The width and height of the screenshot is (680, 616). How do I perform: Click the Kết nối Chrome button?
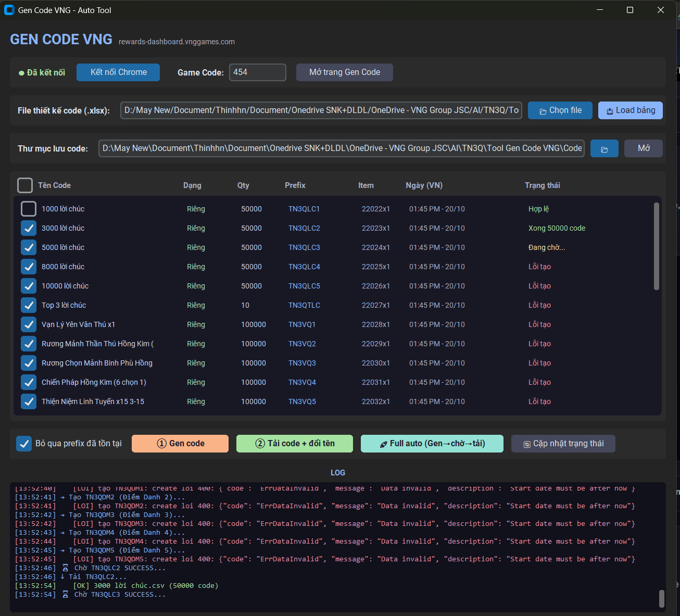click(x=118, y=72)
